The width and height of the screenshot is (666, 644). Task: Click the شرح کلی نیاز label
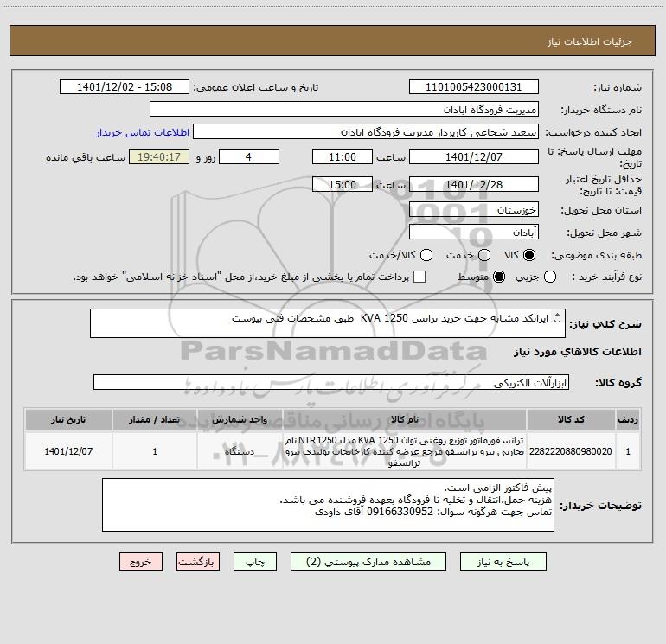605,324
